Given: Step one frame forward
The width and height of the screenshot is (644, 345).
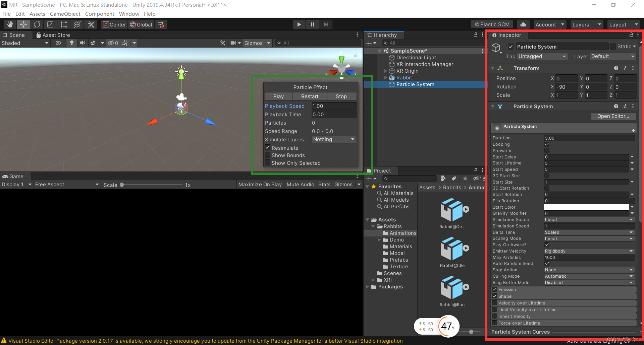Looking at the screenshot, I should click(x=326, y=24).
